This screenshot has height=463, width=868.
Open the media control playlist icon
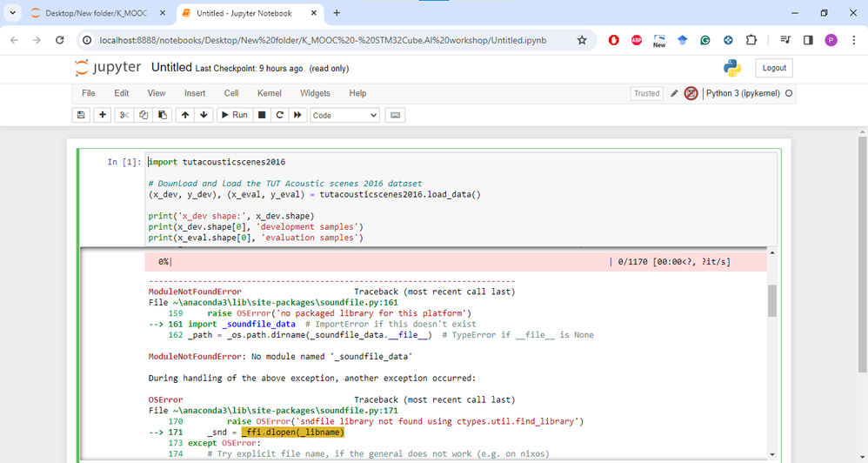[x=785, y=40]
